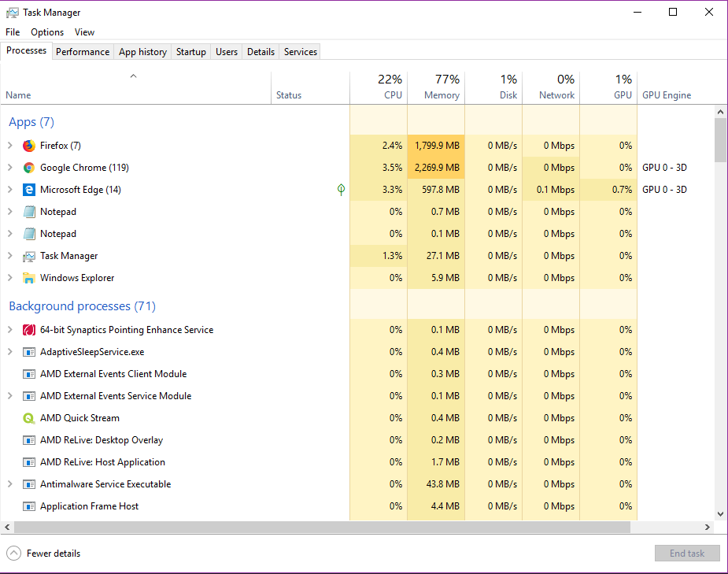Click the green leaf icon beside Microsoft Edge

click(341, 190)
